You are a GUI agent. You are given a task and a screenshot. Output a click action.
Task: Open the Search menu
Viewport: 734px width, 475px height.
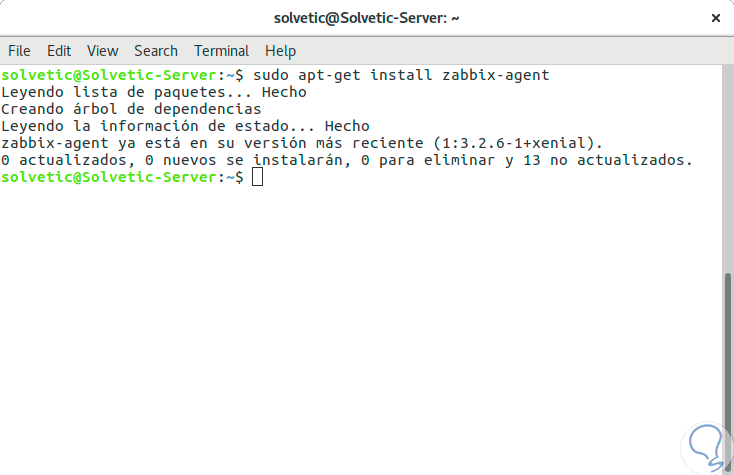click(156, 51)
